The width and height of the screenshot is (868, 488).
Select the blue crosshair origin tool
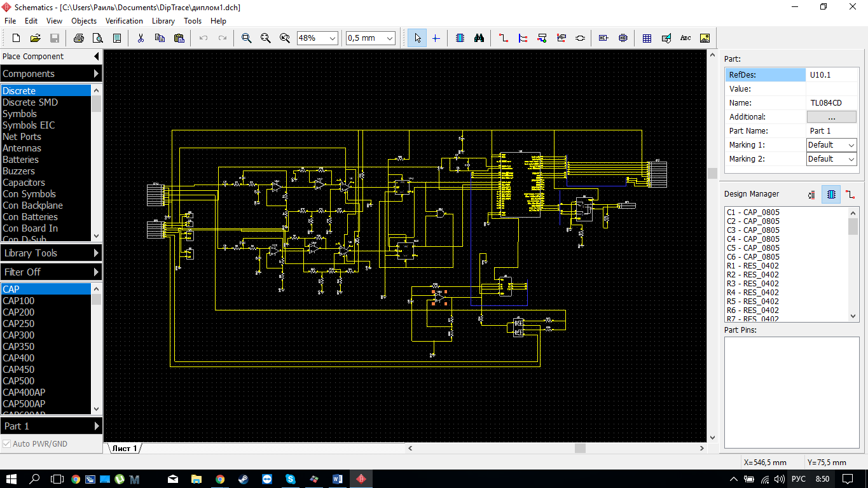coord(436,38)
